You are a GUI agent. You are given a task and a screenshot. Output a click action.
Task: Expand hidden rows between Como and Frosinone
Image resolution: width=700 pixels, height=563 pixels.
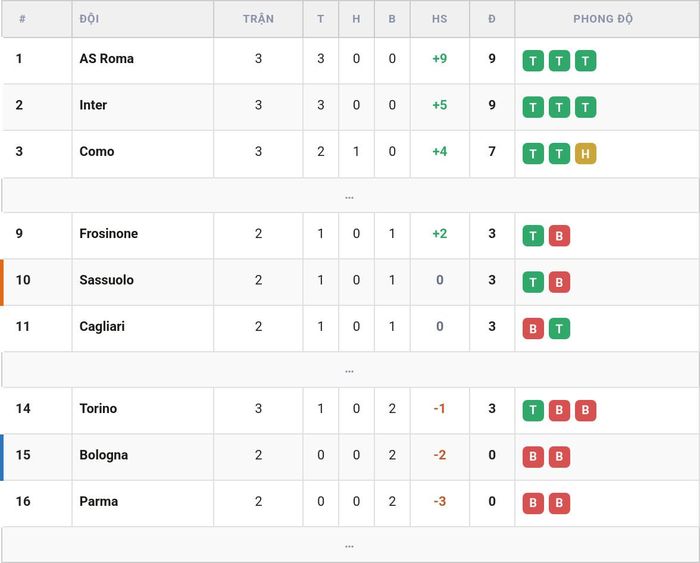coord(350,196)
